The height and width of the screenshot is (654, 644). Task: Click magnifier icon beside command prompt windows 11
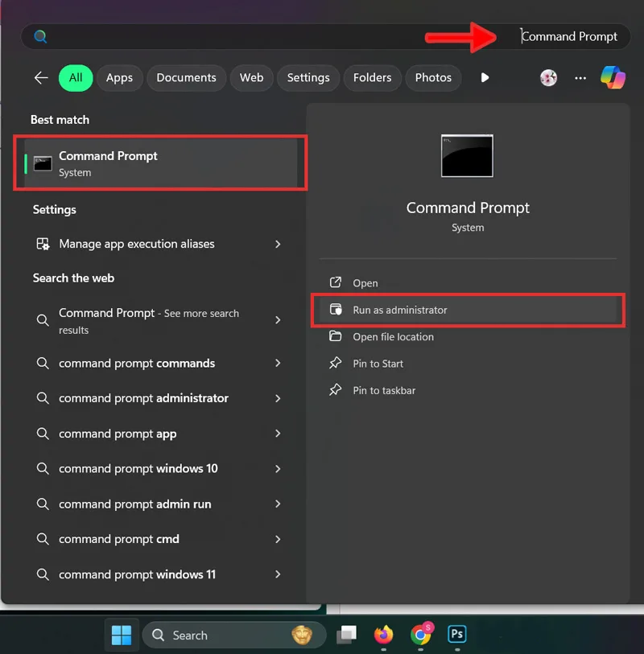tap(43, 574)
